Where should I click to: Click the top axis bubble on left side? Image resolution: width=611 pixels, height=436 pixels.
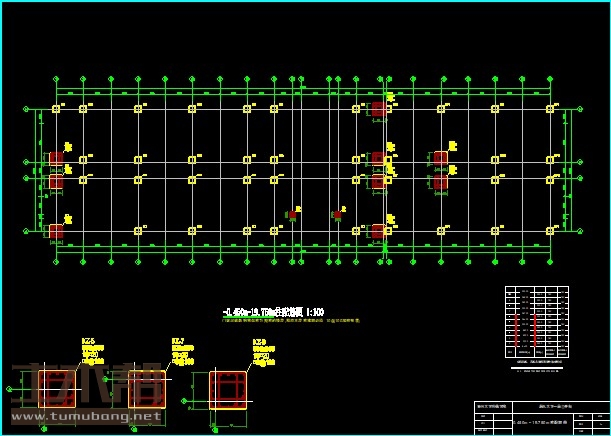(24, 108)
